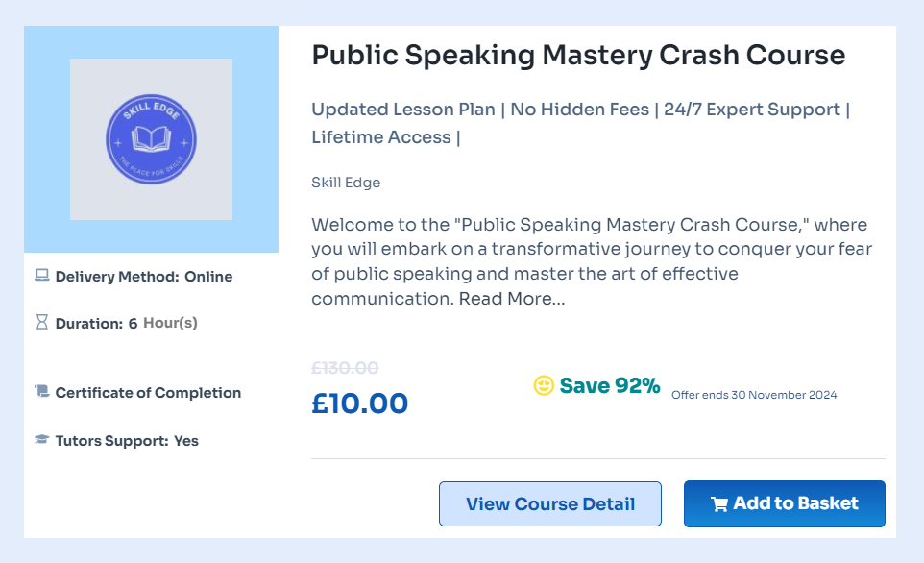Click the Save 92% green text
Screen dimensions: 924x563
pos(610,385)
